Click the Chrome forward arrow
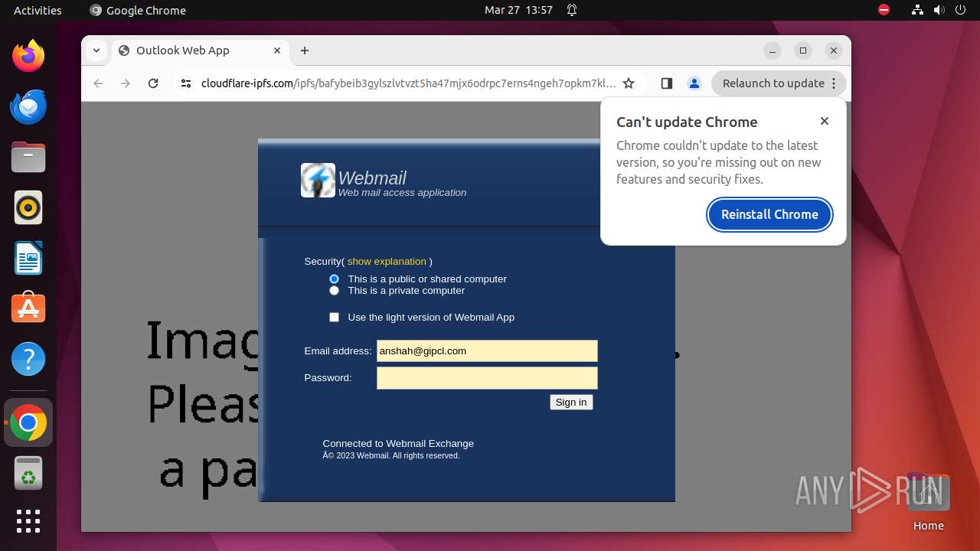Screen dimensions: 980x551 tap(126, 83)
